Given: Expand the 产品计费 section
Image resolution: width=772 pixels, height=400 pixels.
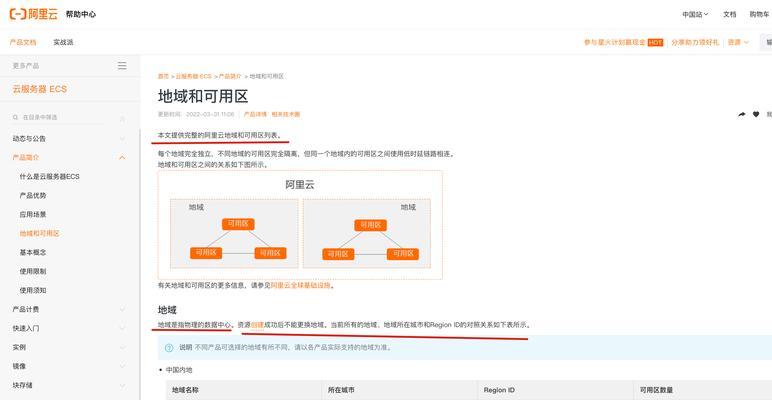Looking at the screenshot, I should pyautogui.click(x=123, y=309).
